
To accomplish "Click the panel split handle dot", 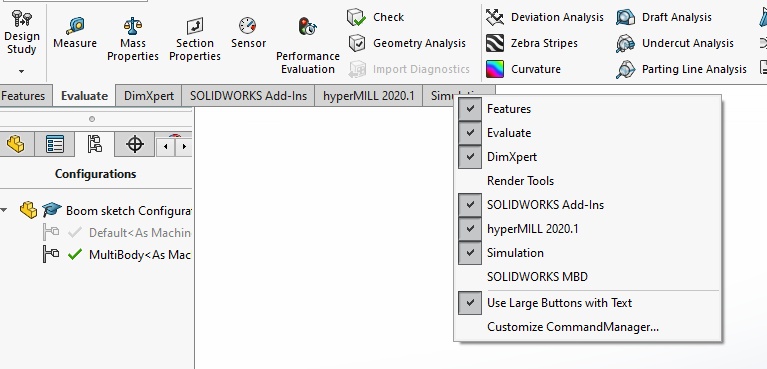I will tap(91, 119).
